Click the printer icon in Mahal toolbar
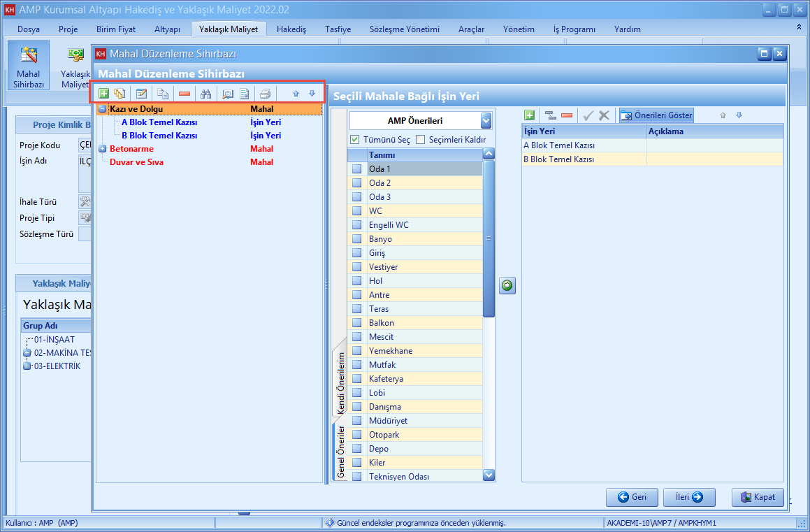 (265, 94)
